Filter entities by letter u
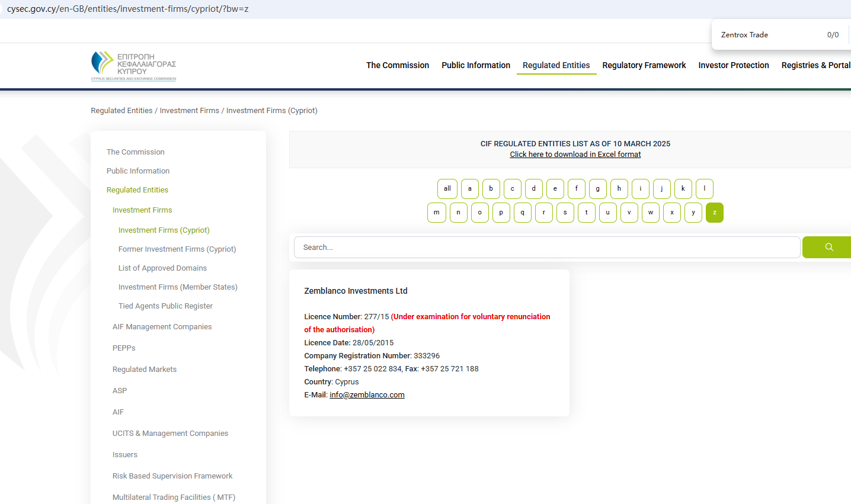Screen dimensions: 851x504 pyautogui.click(x=608, y=213)
